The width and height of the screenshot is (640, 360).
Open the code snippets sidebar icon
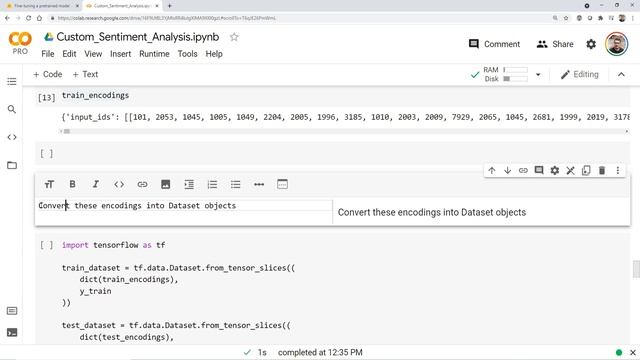(12, 137)
